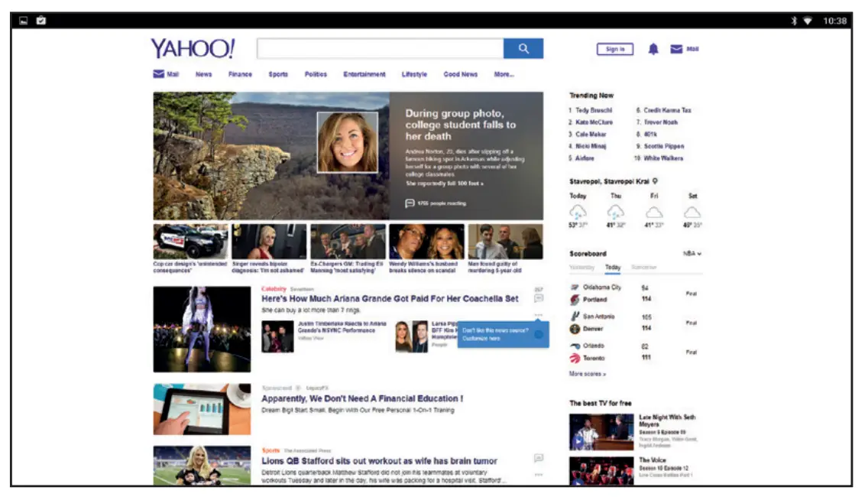Switch Scoreboard to the Tomorrow tab
Viewport: 868px width, 497px height.
click(x=644, y=267)
